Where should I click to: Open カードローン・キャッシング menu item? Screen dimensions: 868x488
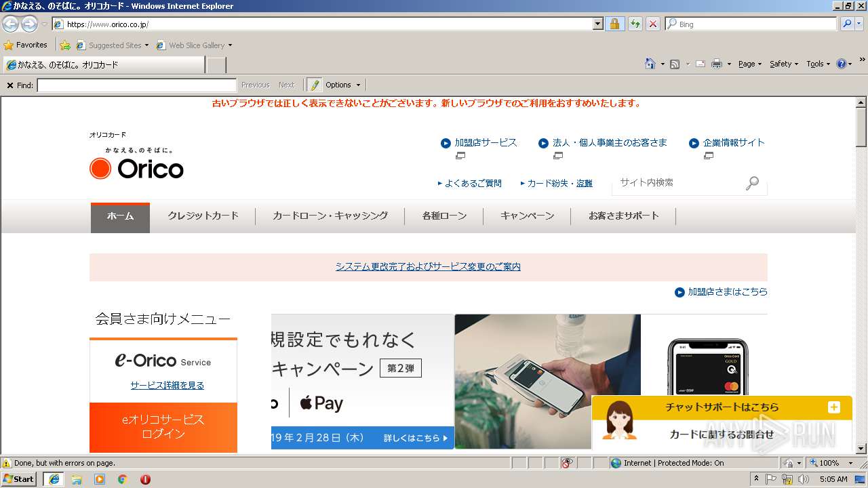pyautogui.click(x=330, y=216)
